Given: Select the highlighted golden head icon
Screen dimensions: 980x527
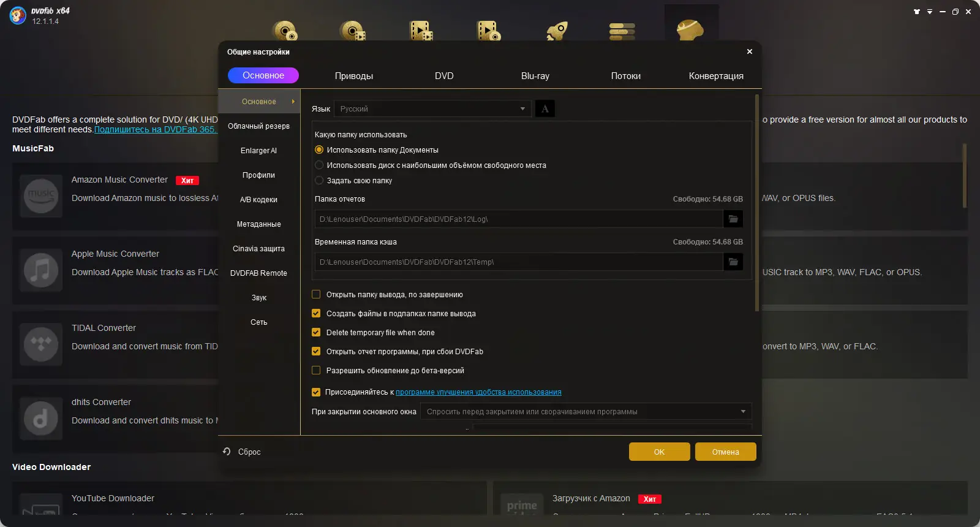Looking at the screenshot, I should pos(690,29).
